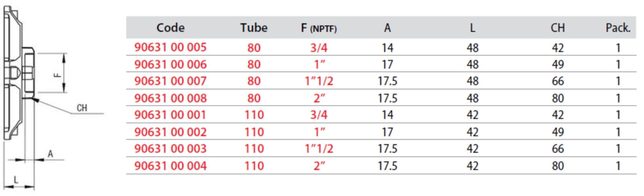Open product code 90631 00 007
This screenshot has width=644, height=196.
click(170, 81)
